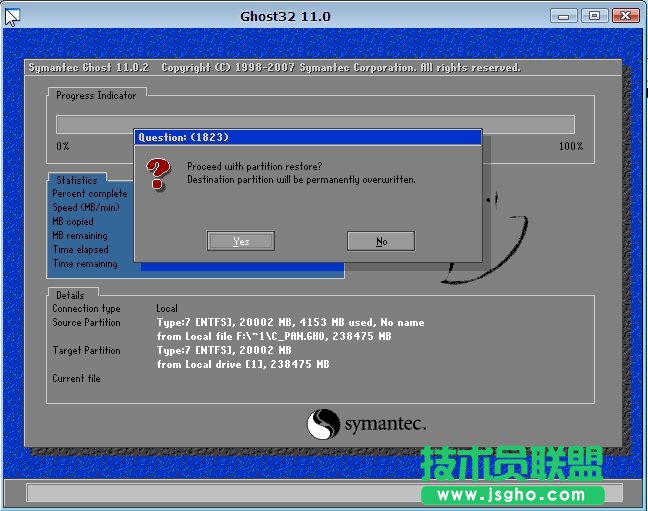Screen dimensions: 648x511
Task: Maximize the Ghost32 window
Action: point(595,15)
